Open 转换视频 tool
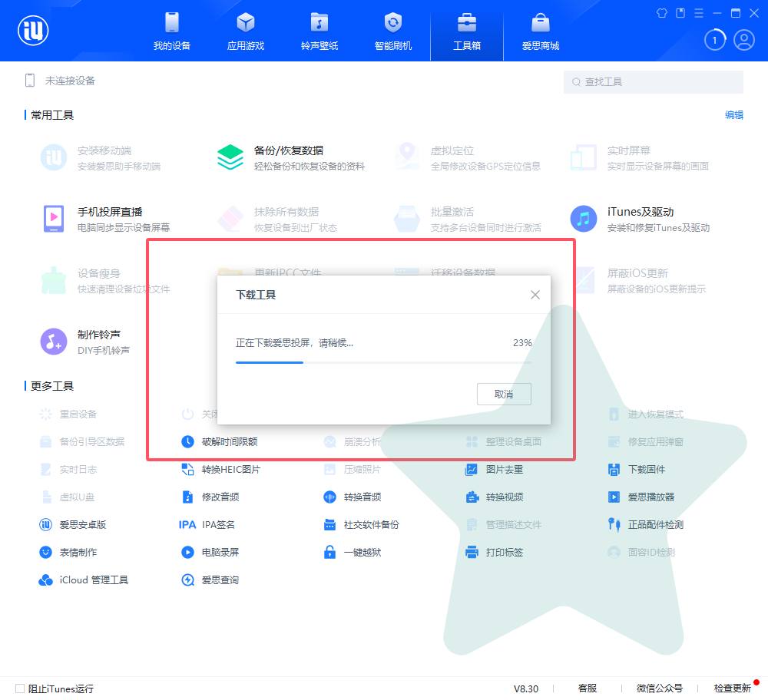 [x=494, y=497]
